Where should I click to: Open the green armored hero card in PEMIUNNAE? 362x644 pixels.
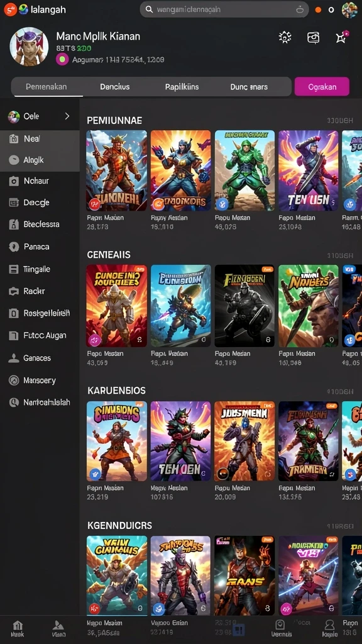(244, 170)
